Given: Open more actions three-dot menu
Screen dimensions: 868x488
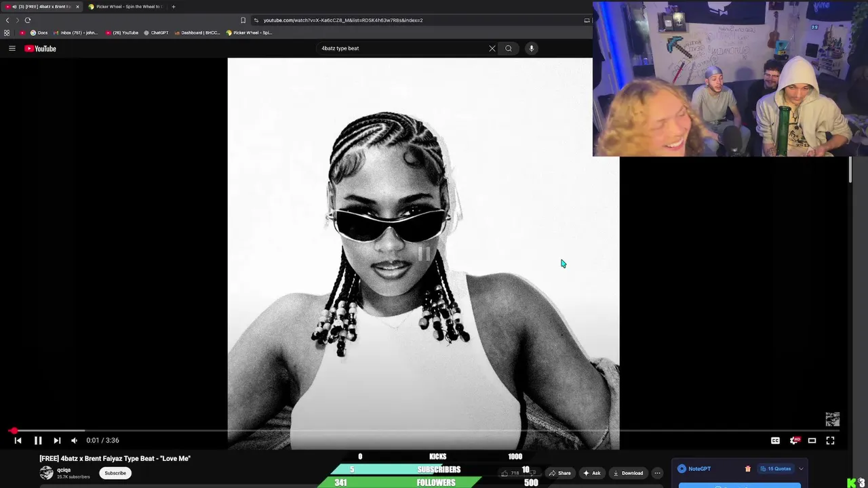Looking at the screenshot, I should 657,473.
